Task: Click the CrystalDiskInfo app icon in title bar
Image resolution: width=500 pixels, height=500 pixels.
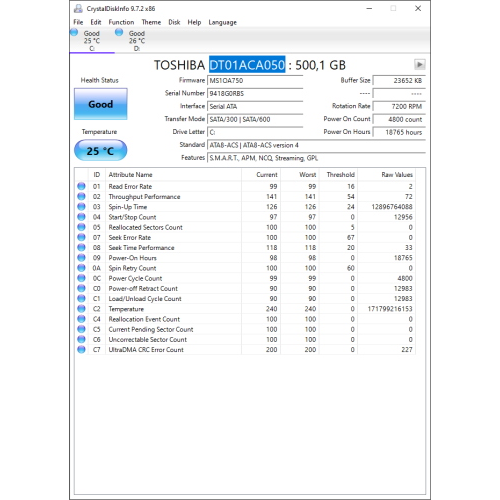Action: (78, 9)
